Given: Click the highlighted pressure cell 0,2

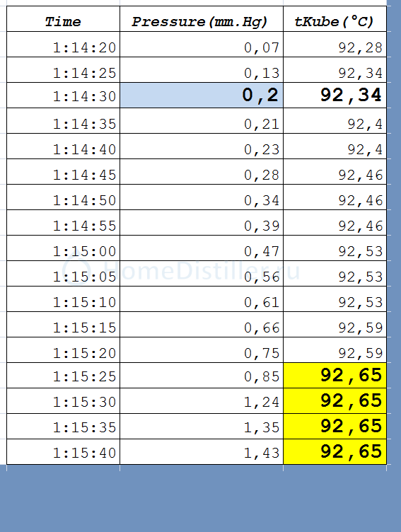Looking at the screenshot, I should click(x=202, y=96).
